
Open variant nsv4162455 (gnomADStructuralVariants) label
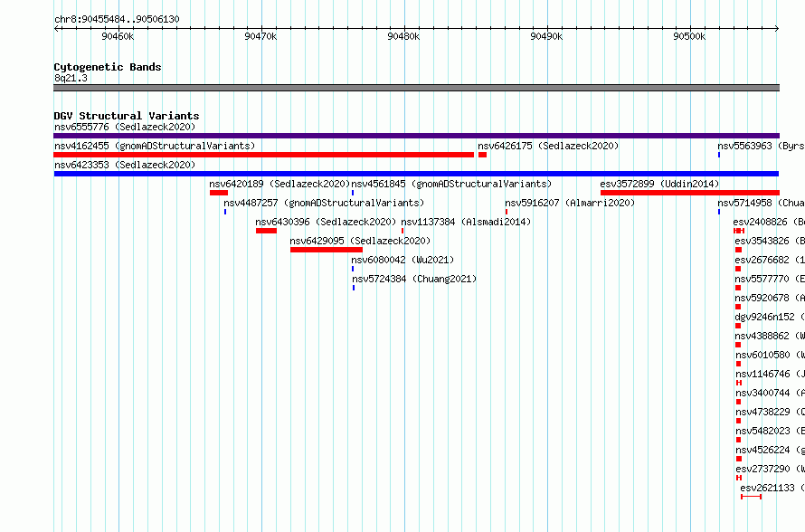tap(155, 146)
